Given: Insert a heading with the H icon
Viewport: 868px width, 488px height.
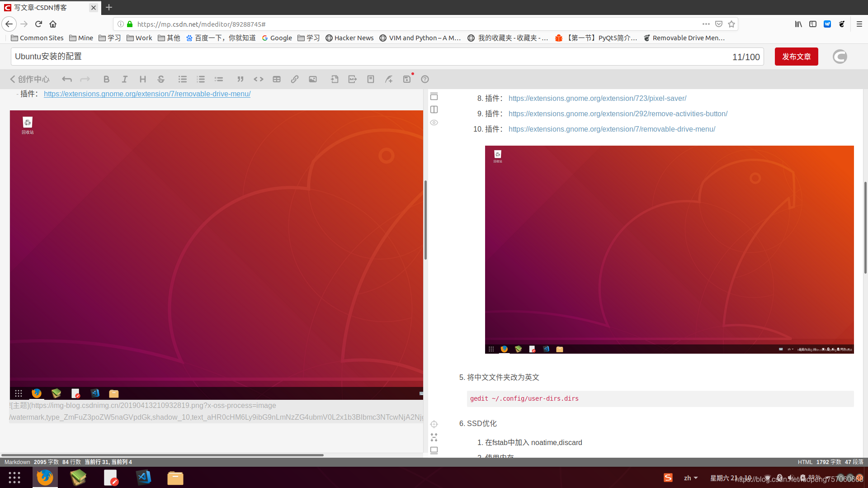Looking at the screenshot, I should coord(142,79).
